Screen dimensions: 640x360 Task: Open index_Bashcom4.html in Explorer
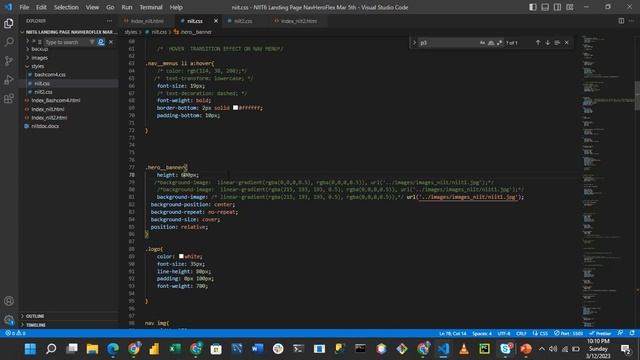click(x=56, y=100)
